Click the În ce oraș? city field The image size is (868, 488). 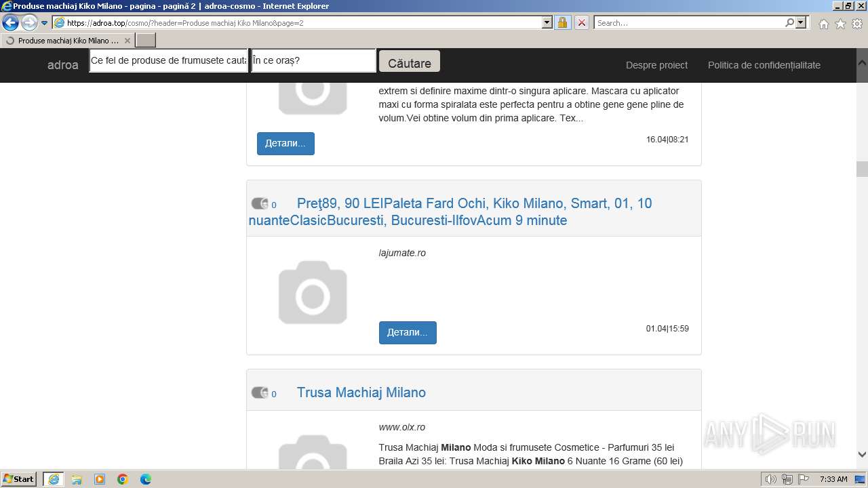[x=313, y=60]
